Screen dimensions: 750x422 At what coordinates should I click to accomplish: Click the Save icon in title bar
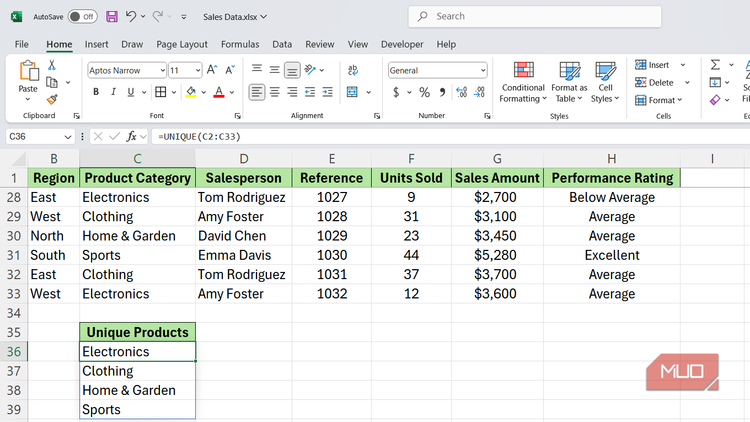(x=112, y=17)
